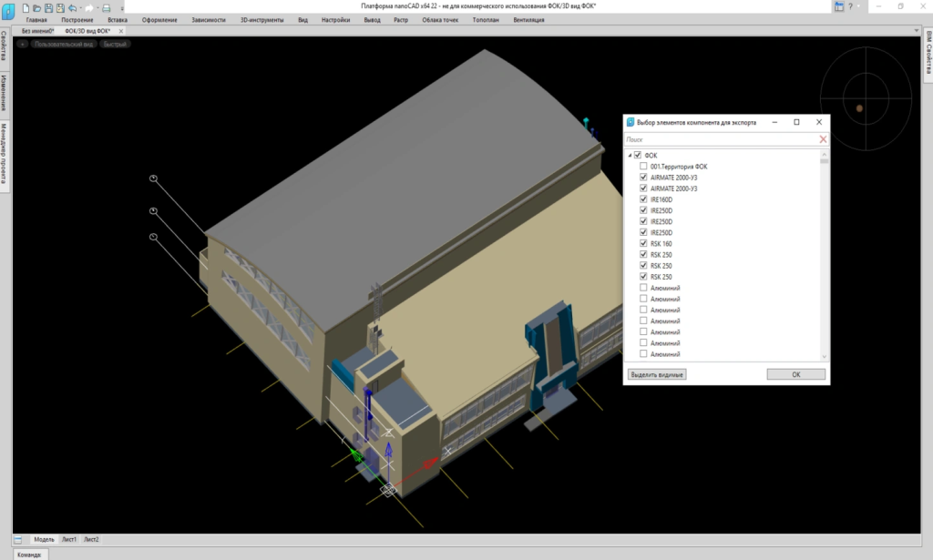The height and width of the screenshot is (560, 933).
Task: Click the layout list icon beside Модель tab
Action: point(18,539)
